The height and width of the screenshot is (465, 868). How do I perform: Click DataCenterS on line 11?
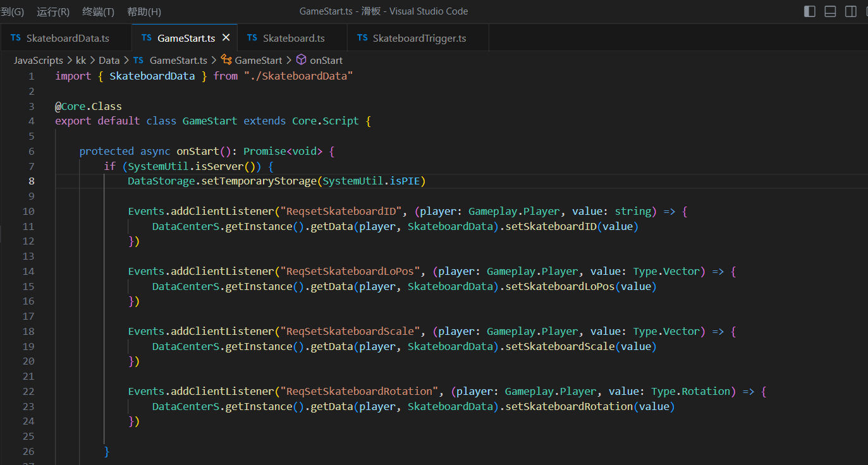click(x=186, y=227)
